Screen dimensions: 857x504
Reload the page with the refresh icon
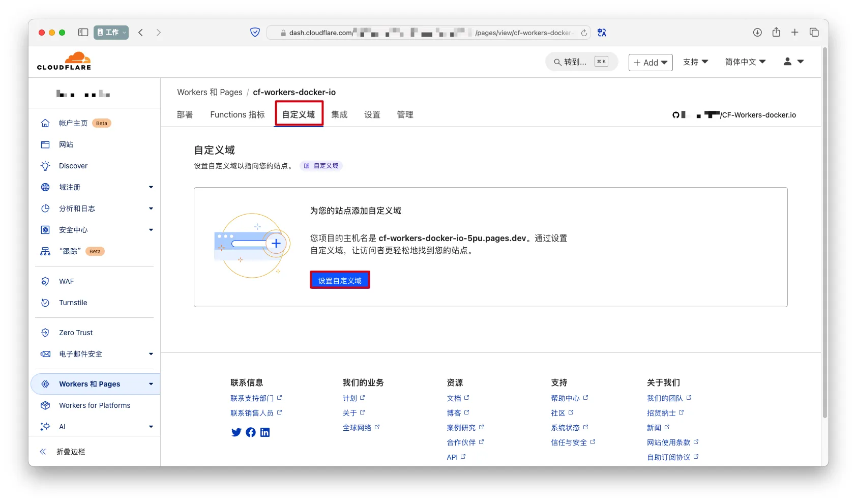click(x=584, y=33)
